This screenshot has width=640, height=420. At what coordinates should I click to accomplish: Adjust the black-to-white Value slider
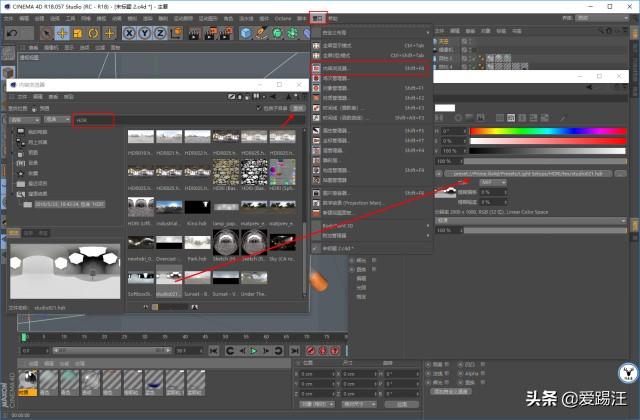click(x=548, y=151)
